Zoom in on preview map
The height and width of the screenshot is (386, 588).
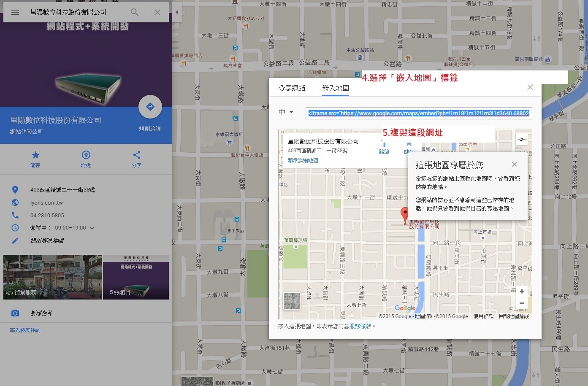[x=522, y=292]
